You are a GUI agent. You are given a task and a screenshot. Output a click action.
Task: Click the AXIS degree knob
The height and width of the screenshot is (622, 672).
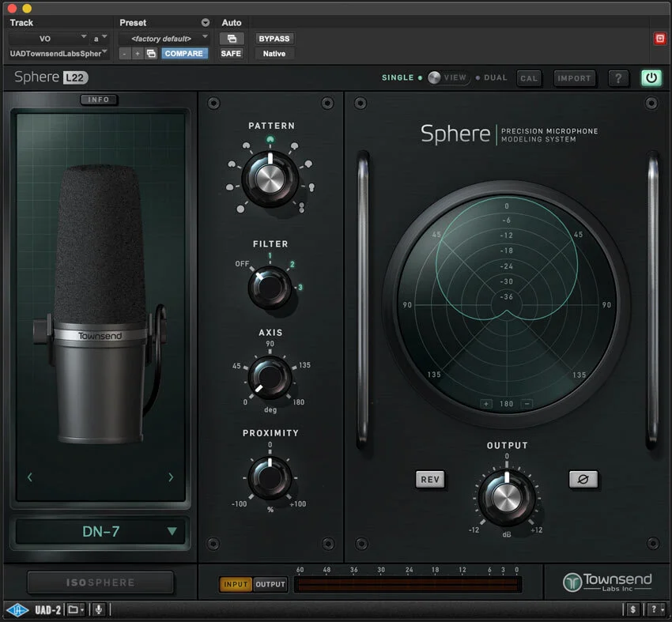point(270,378)
